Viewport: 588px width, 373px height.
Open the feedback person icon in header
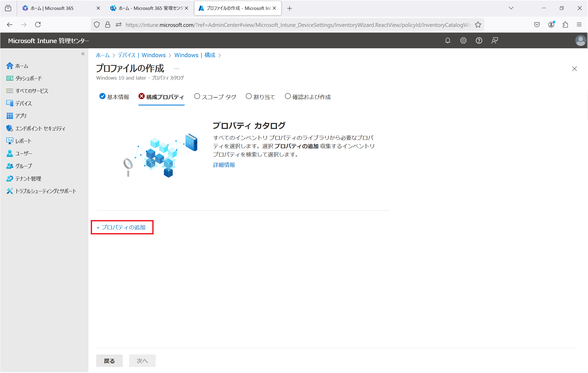[x=494, y=40]
